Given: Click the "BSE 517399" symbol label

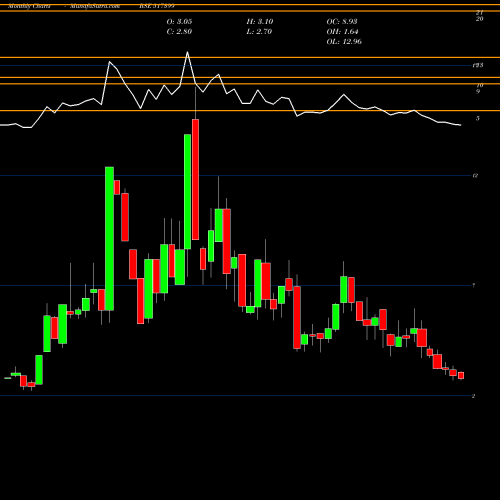Looking at the screenshot, I should pyautogui.click(x=157, y=6).
